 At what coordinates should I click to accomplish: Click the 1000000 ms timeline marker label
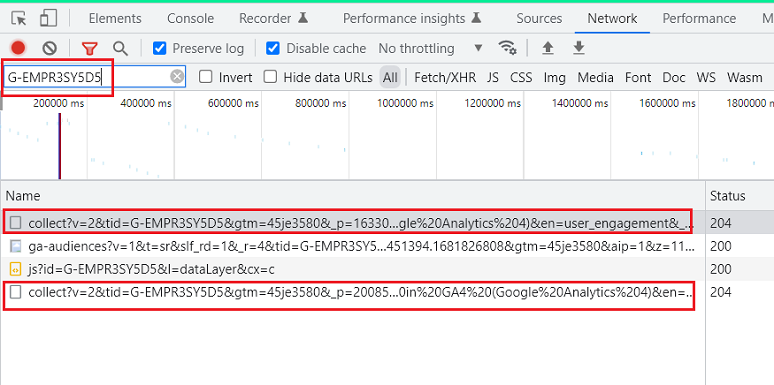[405, 104]
